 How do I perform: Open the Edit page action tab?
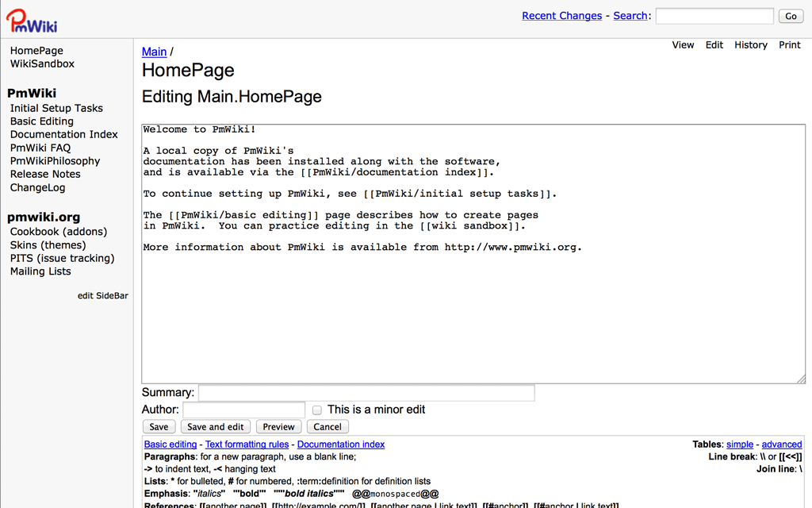tap(714, 45)
